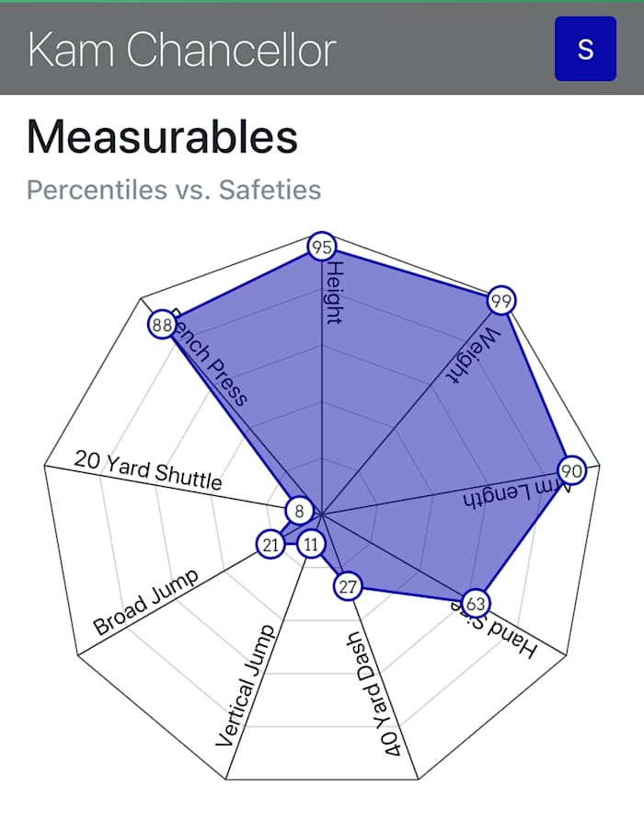
Task: Click the Vertical Jump 11 marker
Action: pyautogui.click(x=312, y=545)
